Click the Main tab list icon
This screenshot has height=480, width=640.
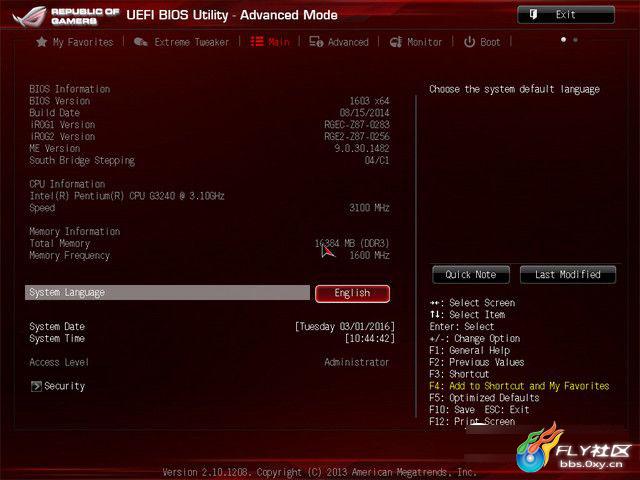[x=257, y=41]
